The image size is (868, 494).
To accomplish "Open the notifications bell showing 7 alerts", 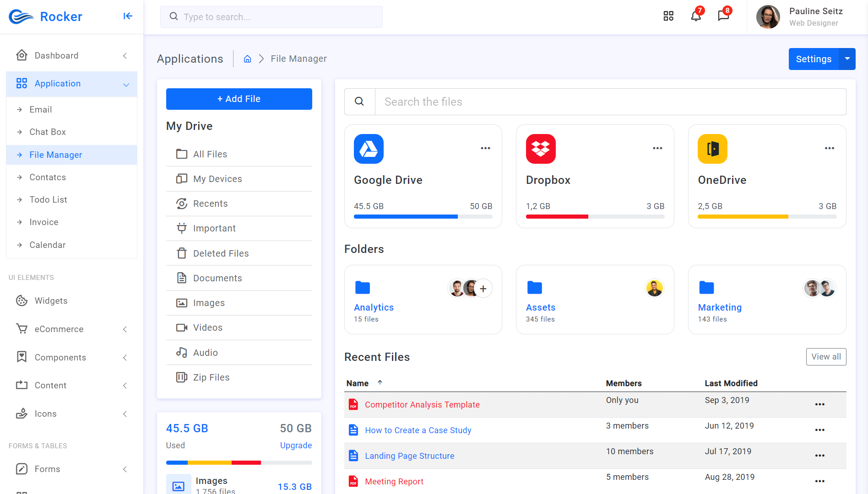I will tap(695, 16).
